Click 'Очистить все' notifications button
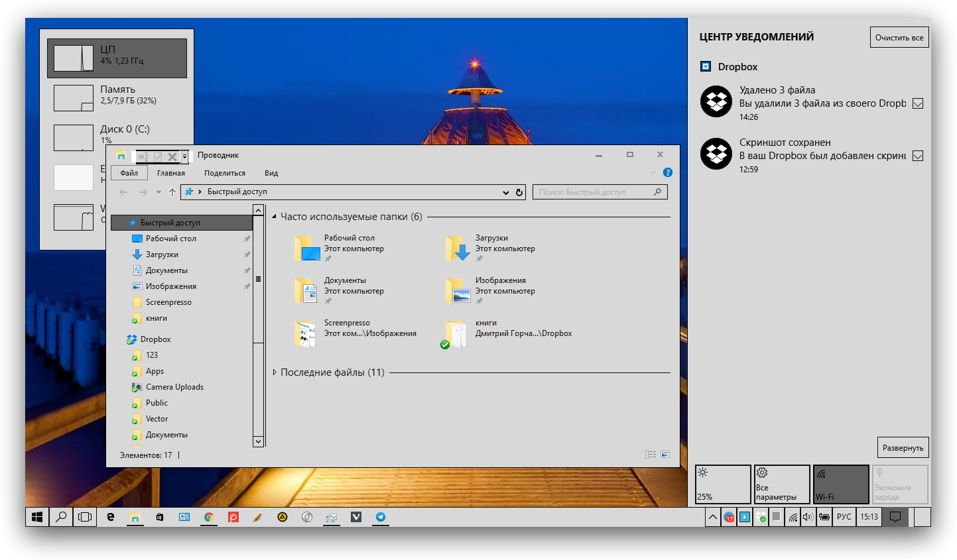957x560 pixels. click(x=899, y=37)
